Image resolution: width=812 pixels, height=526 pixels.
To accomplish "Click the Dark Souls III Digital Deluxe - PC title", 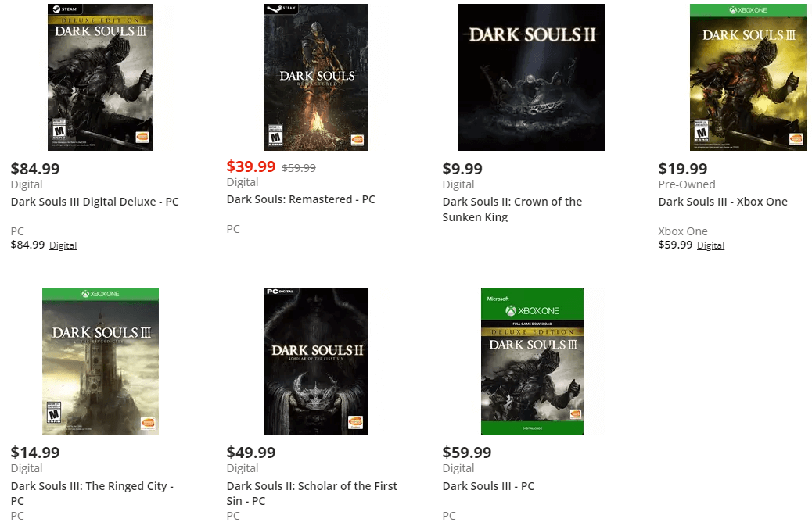I will click(x=95, y=202).
